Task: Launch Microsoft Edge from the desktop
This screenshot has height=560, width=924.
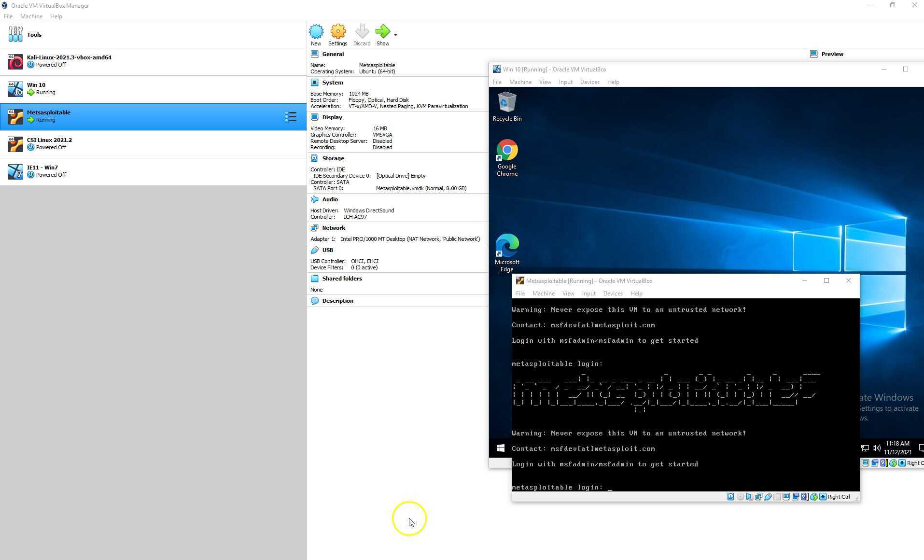Action: 506,246
